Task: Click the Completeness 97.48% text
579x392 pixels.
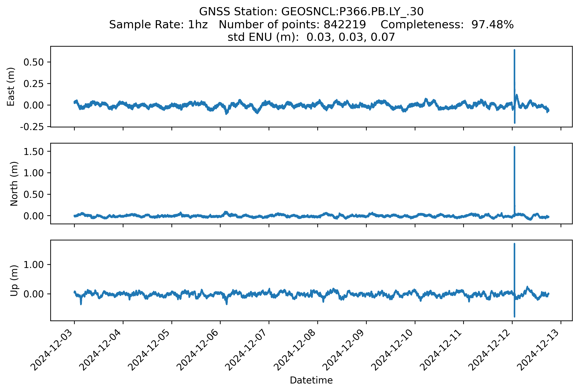Action: click(447, 25)
